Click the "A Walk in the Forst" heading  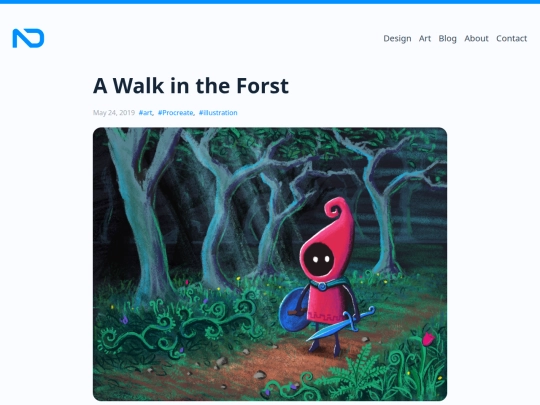tap(191, 86)
